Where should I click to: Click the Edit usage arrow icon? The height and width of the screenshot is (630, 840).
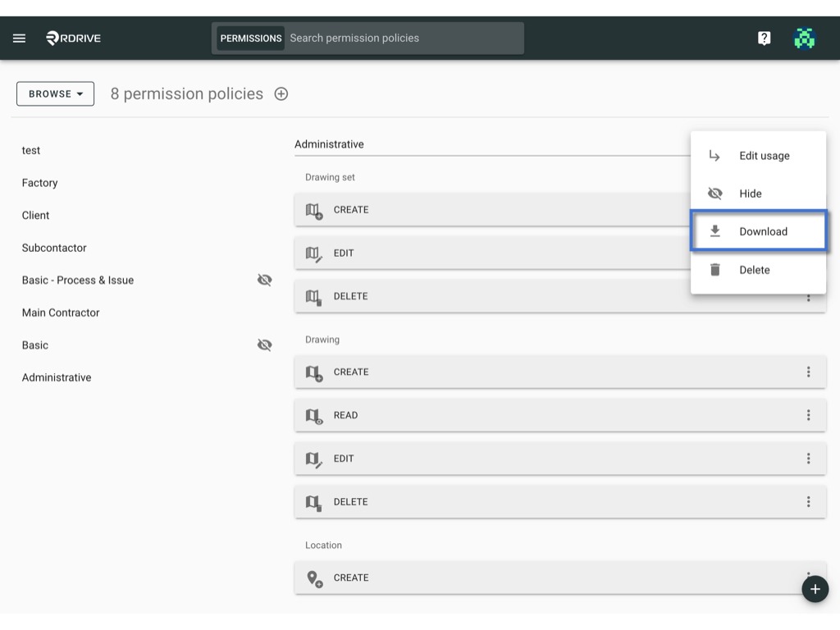tap(714, 156)
